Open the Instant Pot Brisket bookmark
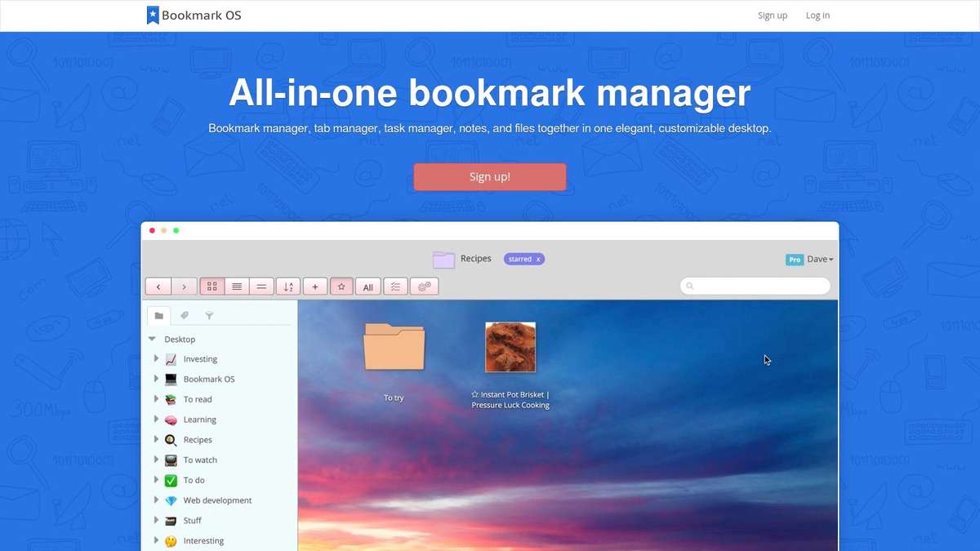This screenshot has width=980, height=551. (510, 346)
